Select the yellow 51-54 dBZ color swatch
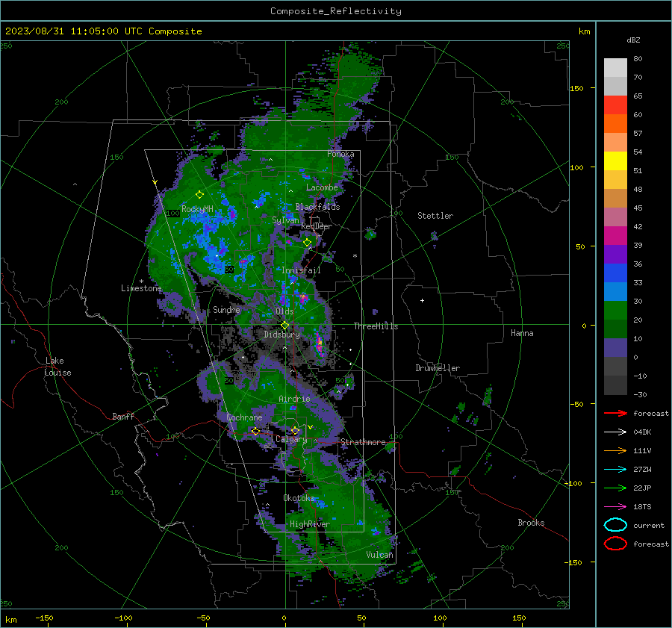 [x=615, y=161]
